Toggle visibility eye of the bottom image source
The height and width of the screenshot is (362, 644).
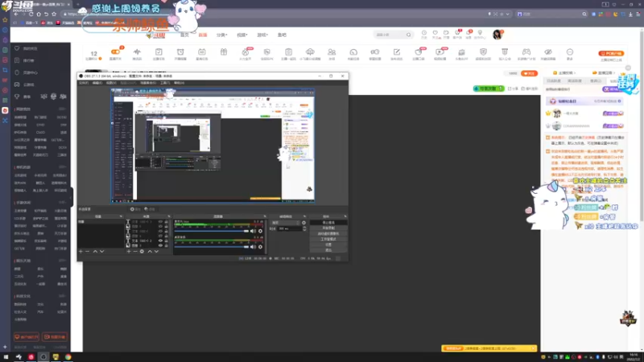(160, 245)
